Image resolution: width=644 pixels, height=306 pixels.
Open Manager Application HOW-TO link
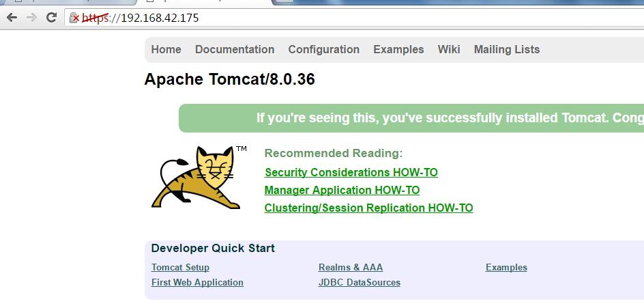coord(342,190)
